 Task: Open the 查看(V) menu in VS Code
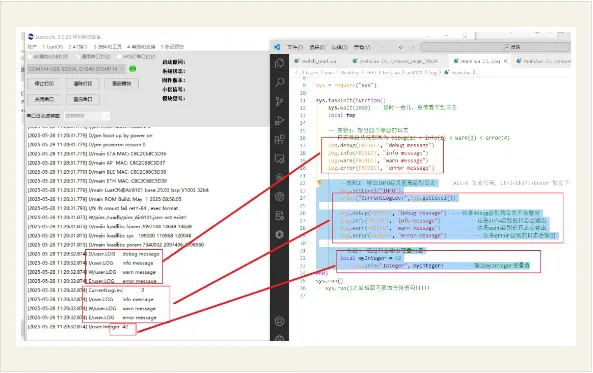coord(362,47)
